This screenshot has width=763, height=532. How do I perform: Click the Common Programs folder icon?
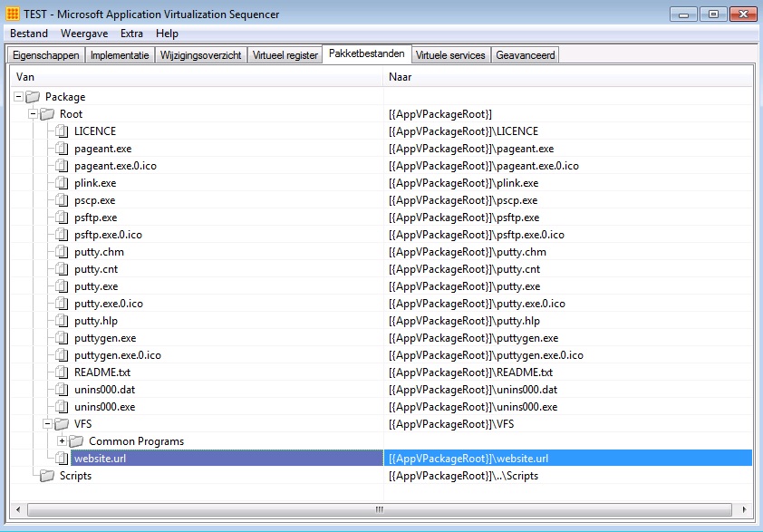pos(76,441)
